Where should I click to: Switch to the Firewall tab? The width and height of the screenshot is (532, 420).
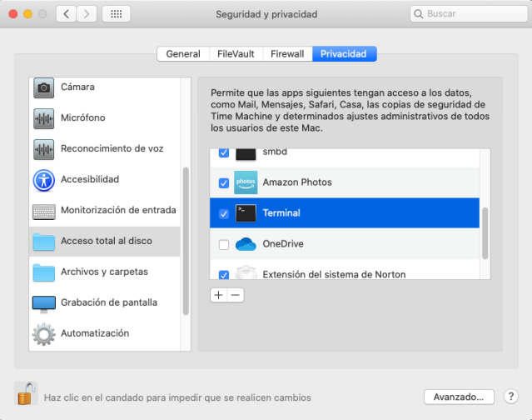pos(287,54)
